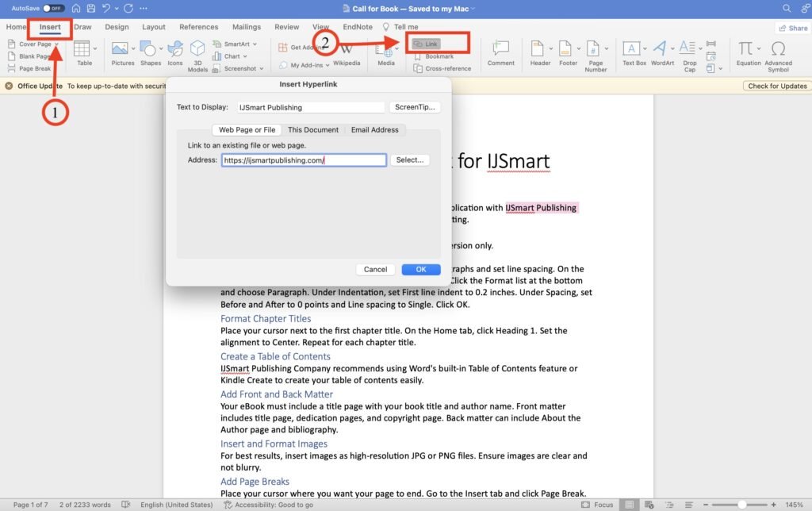This screenshot has width=812, height=511.
Task: Open the Undo history dropdown arrow
Action: coord(117,8)
